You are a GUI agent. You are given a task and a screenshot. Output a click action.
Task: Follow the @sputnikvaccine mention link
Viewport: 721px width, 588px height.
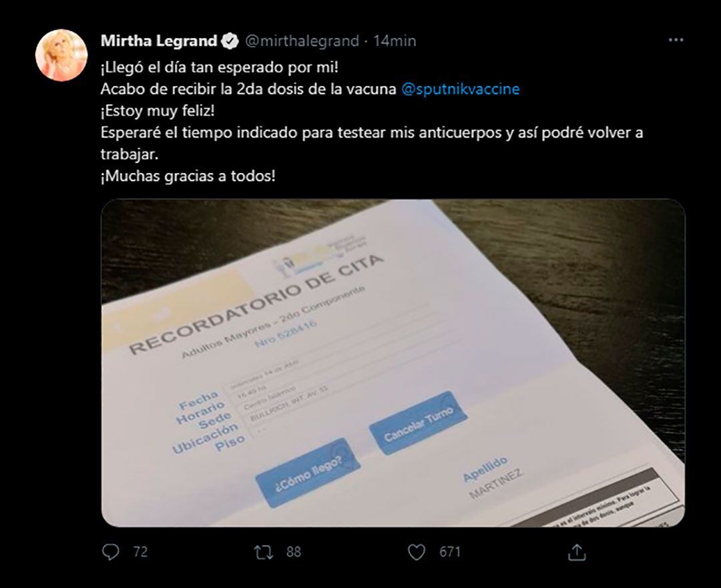pyautogui.click(x=460, y=89)
